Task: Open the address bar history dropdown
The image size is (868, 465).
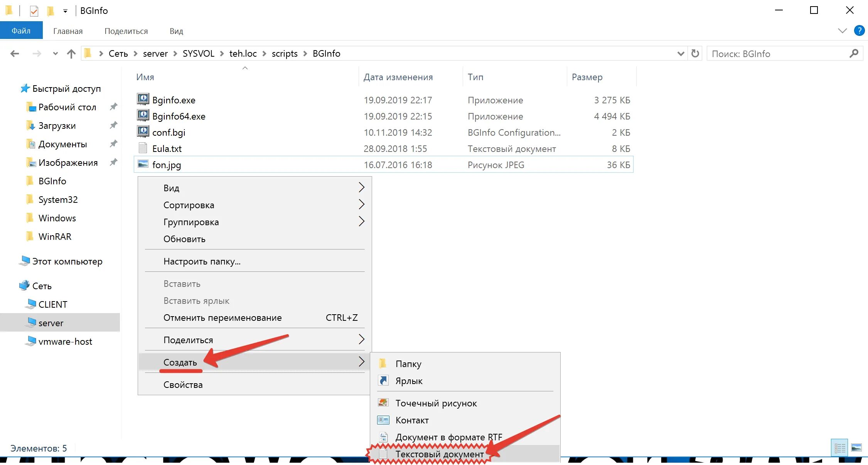Action: tap(681, 54)
